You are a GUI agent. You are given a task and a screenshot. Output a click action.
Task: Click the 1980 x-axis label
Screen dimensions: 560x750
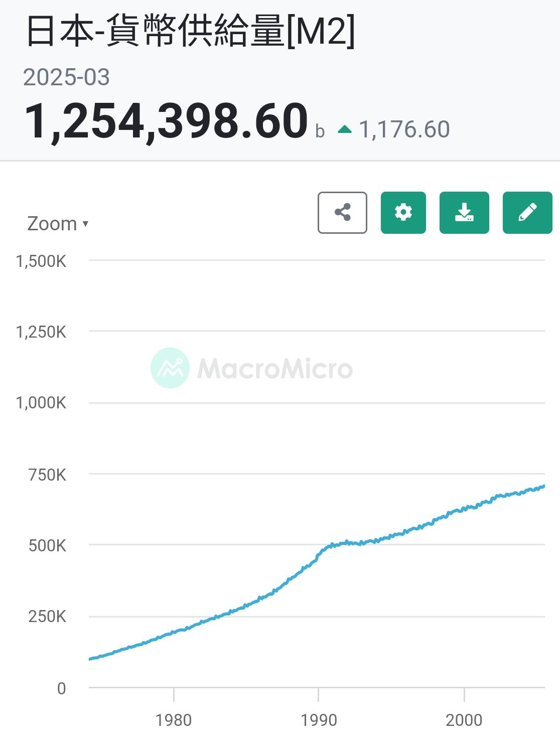pos(173,720)
